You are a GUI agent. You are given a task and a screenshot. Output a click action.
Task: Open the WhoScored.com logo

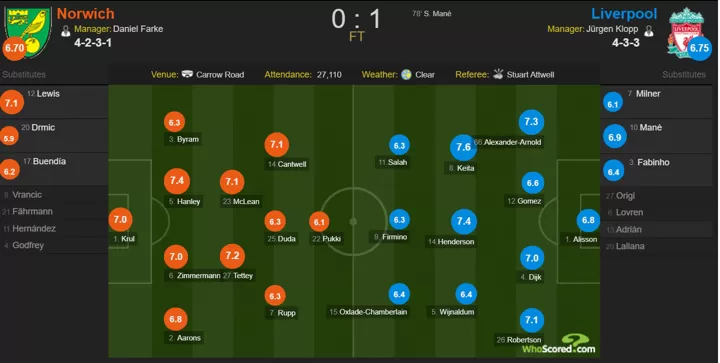[x=558, y=345]
